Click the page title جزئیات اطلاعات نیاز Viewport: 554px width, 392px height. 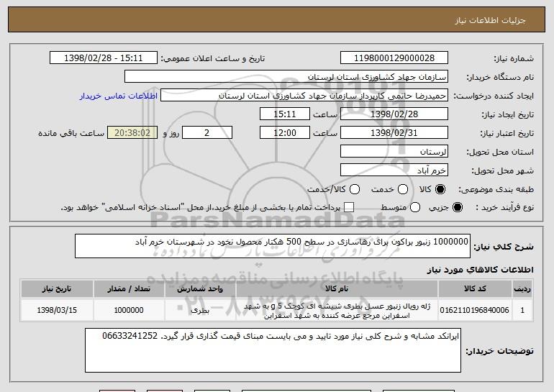pos(490,20)
